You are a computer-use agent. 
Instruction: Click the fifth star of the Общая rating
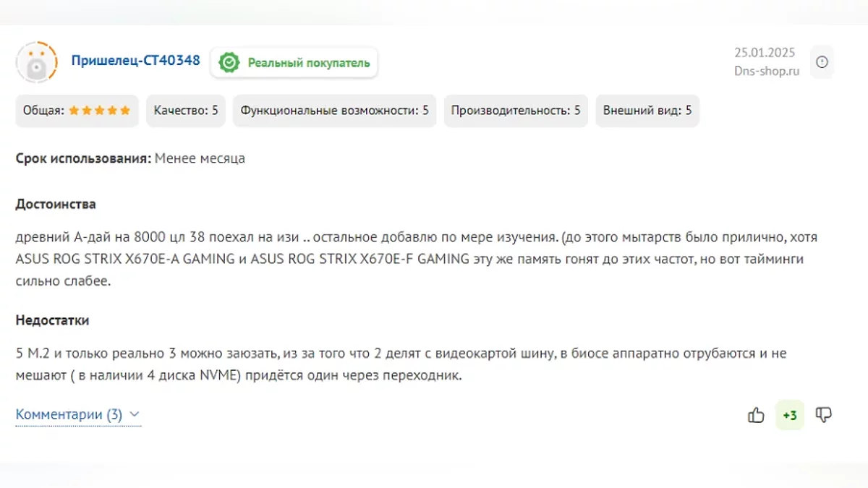tap(126, 111)
